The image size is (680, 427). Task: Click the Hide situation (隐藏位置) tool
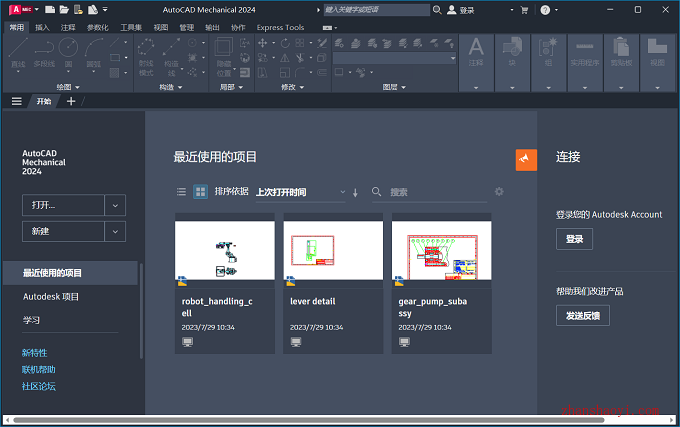point(224,56)
